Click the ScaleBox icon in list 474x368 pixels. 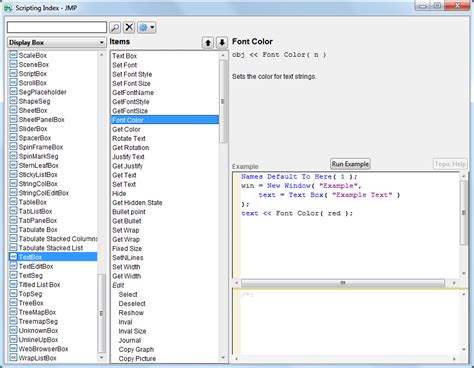point(13,55)
